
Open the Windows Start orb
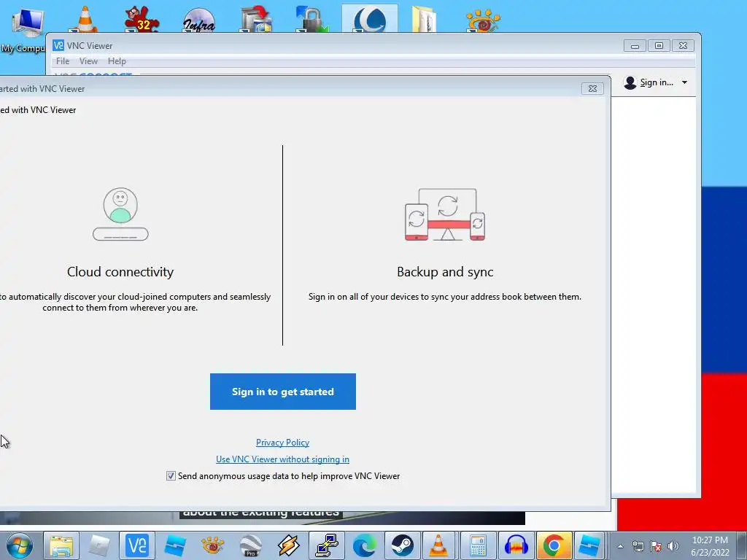(x=20, y=545)
